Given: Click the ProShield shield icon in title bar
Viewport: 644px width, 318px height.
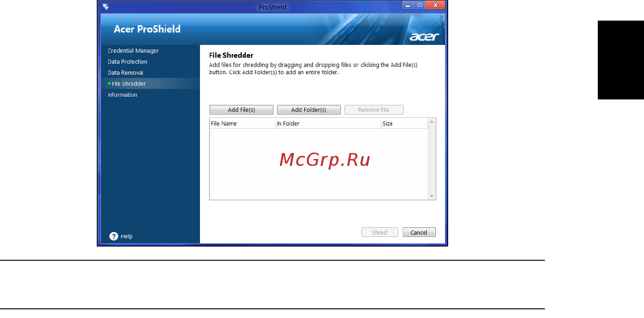Looking at the screenshot, I should [x=106, y=7].
